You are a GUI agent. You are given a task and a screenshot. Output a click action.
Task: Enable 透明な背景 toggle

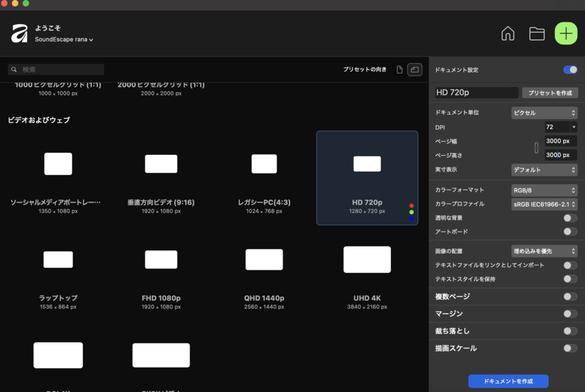(x=570, y=218)
